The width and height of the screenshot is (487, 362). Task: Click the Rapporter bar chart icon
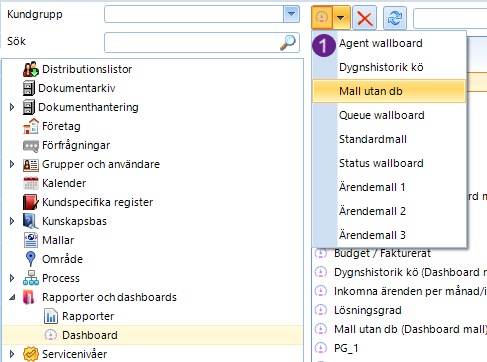51,316
